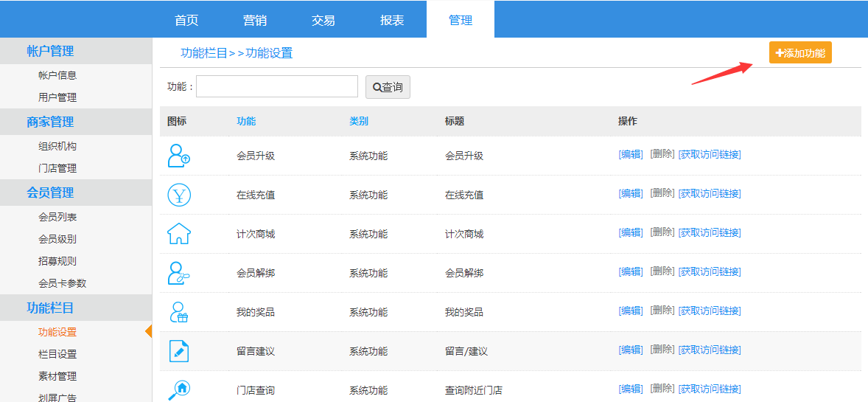Get access link for 计次商城
This screenshot has width=868, height=402.
(710, 233)
